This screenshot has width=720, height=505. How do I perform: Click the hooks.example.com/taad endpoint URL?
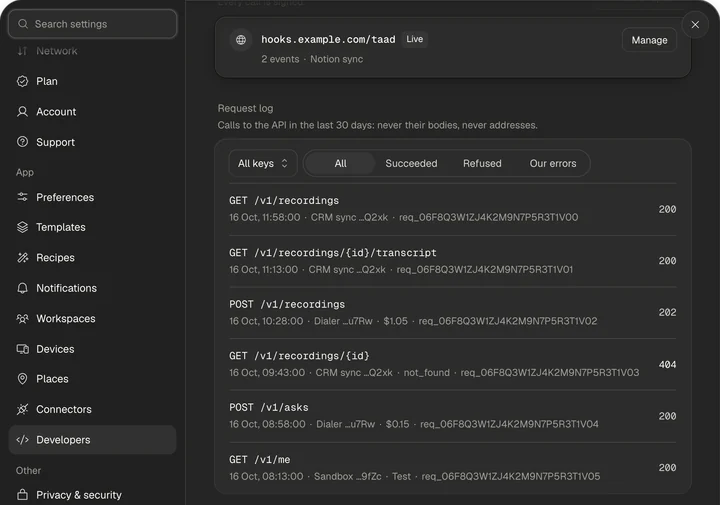point(328,39)
